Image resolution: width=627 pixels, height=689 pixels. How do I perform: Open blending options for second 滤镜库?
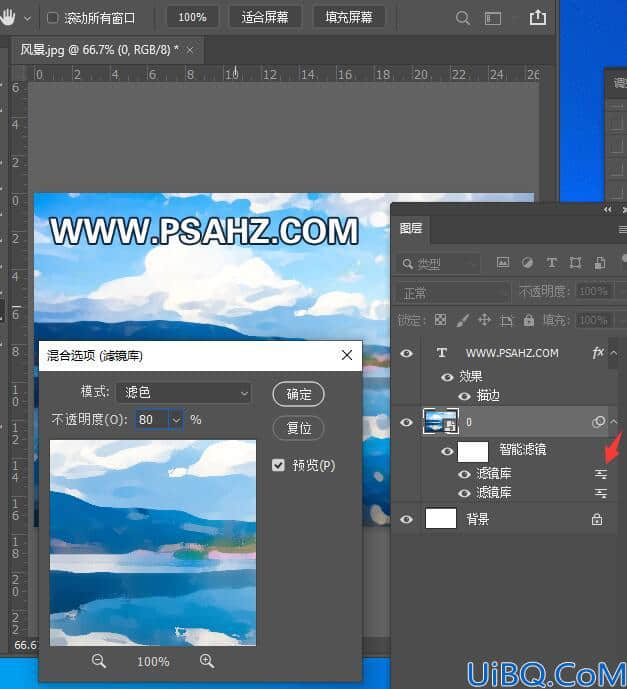click(x=601, y=493)
